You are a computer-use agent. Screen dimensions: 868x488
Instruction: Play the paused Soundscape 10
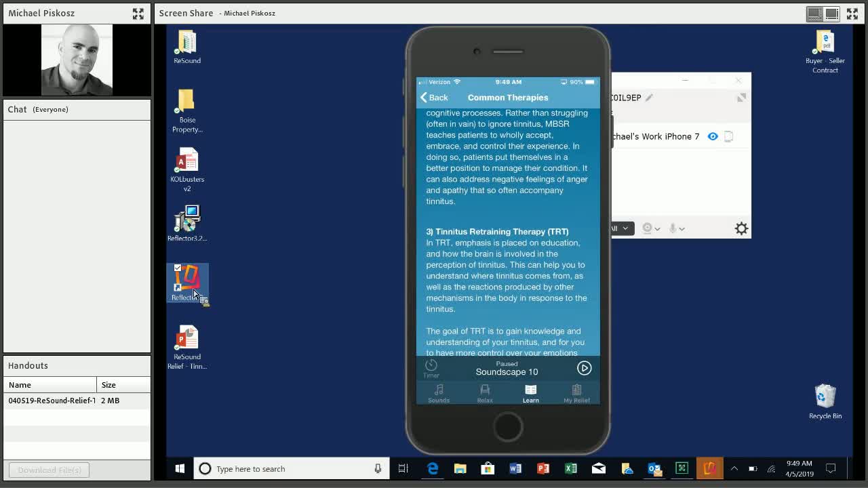[x=584, y=368]
